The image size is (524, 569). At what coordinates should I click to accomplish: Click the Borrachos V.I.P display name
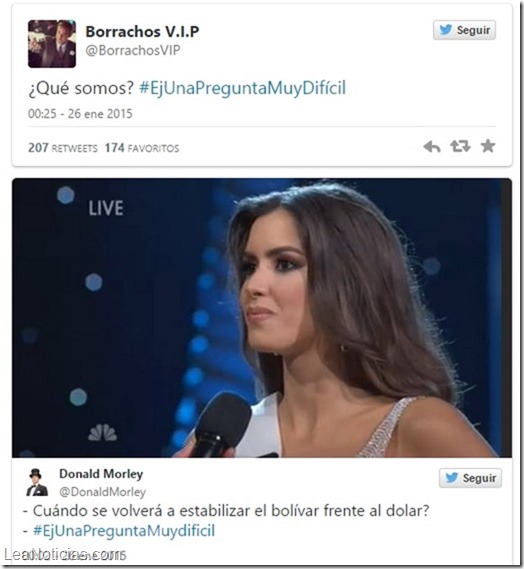pyautogui.click(x=142, y=32)
